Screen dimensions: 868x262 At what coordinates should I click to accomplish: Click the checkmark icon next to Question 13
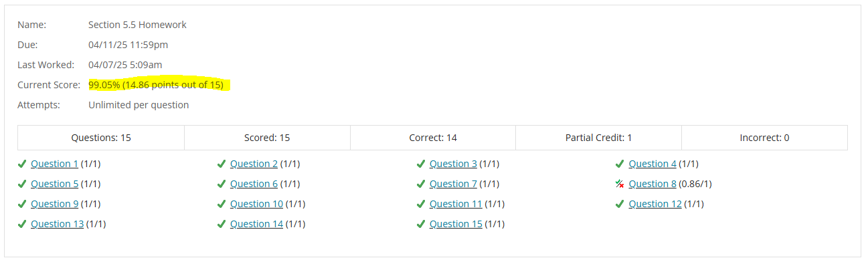(22, 224)
